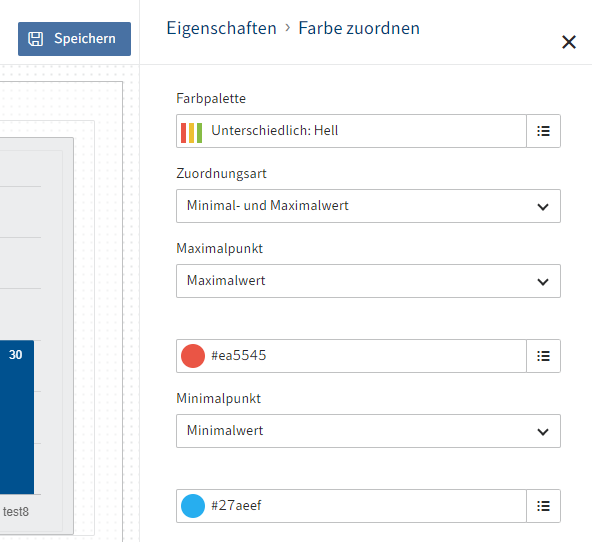Click the test8 axis label
This screenshot has width=592, height=542.
16,512
